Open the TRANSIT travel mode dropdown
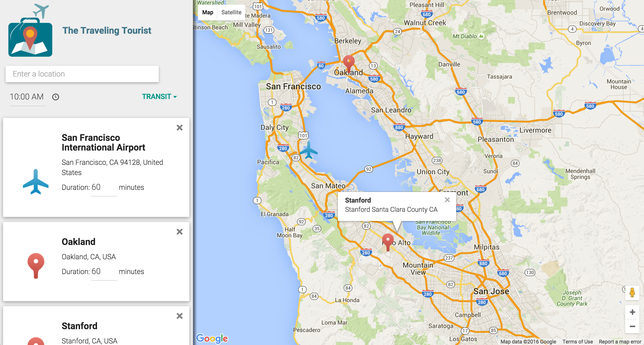 [x=159, y=97]
